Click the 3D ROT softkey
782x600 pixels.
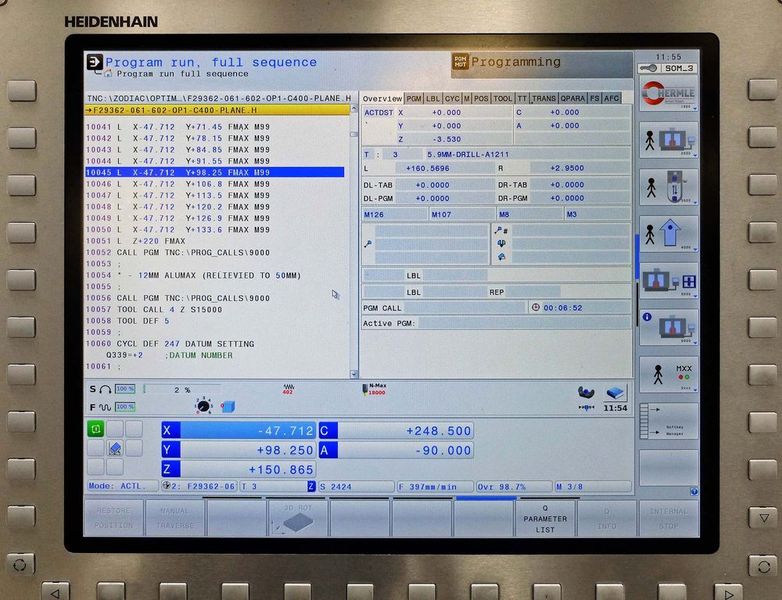(298, 518)
